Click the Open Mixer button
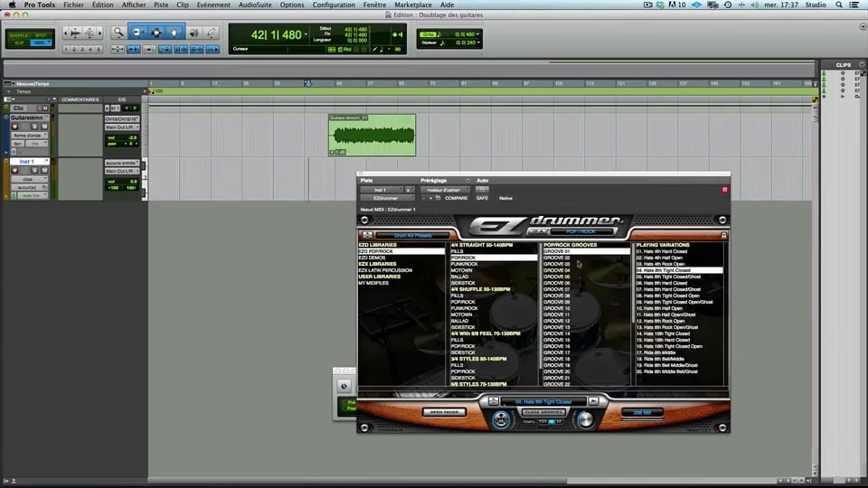Image resolution: width=868 pixels, height=488 pixels. (446, 412)
